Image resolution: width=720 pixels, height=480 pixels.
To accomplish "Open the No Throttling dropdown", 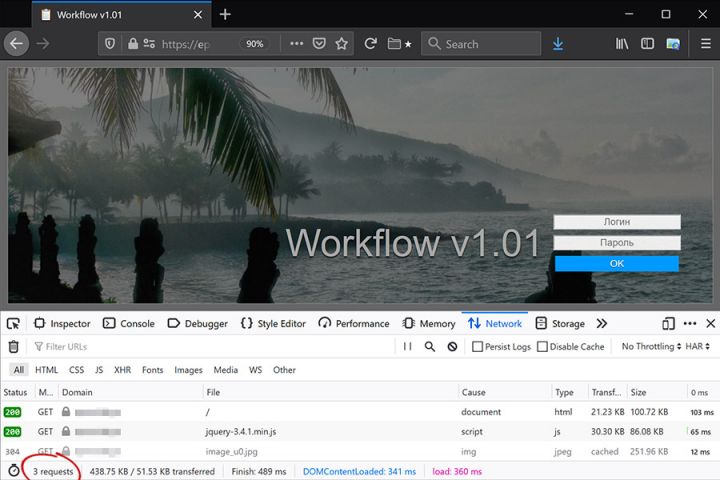I will tap(651, 347).
